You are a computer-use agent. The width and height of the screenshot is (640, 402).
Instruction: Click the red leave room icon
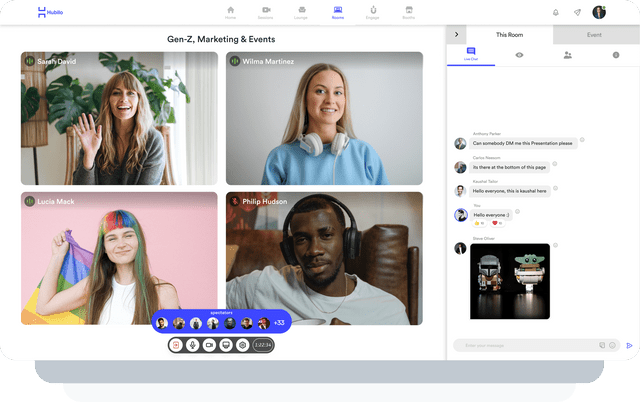[176, 344]
